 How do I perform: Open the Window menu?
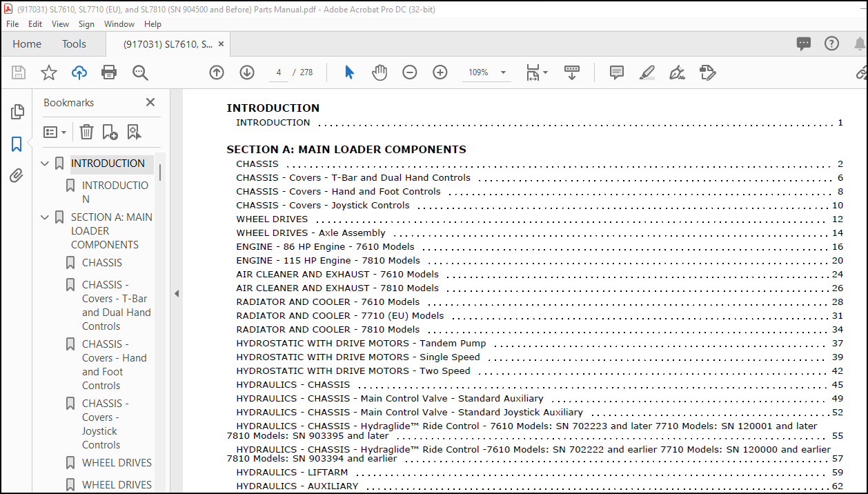click(119, 23)
